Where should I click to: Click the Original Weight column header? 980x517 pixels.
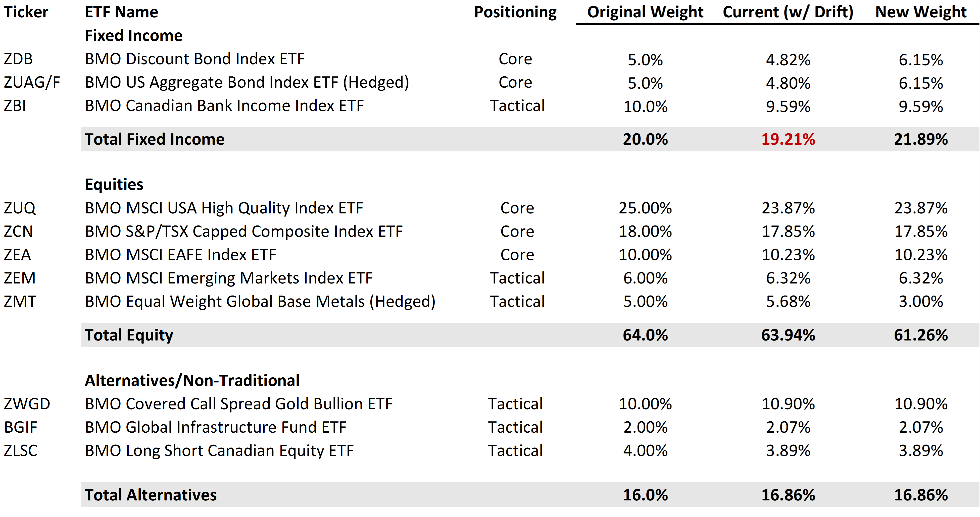click(645, 12)
